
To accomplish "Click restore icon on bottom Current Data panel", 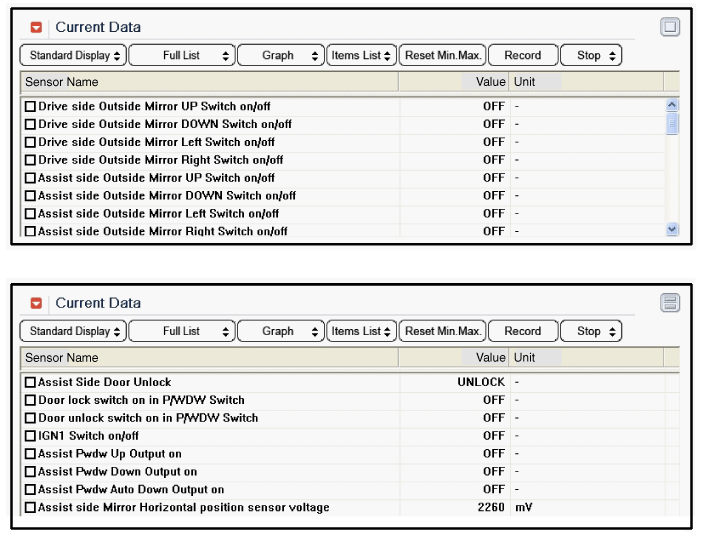I will point(670,303).
